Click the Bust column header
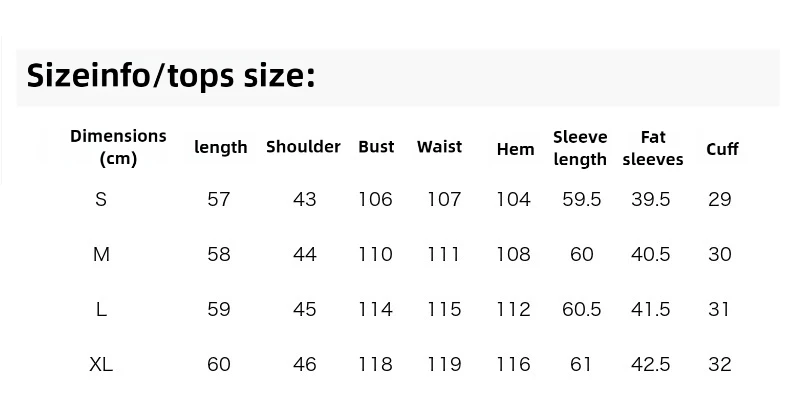The height and width of the screenshot is (402, 790). tap(376, 147)
